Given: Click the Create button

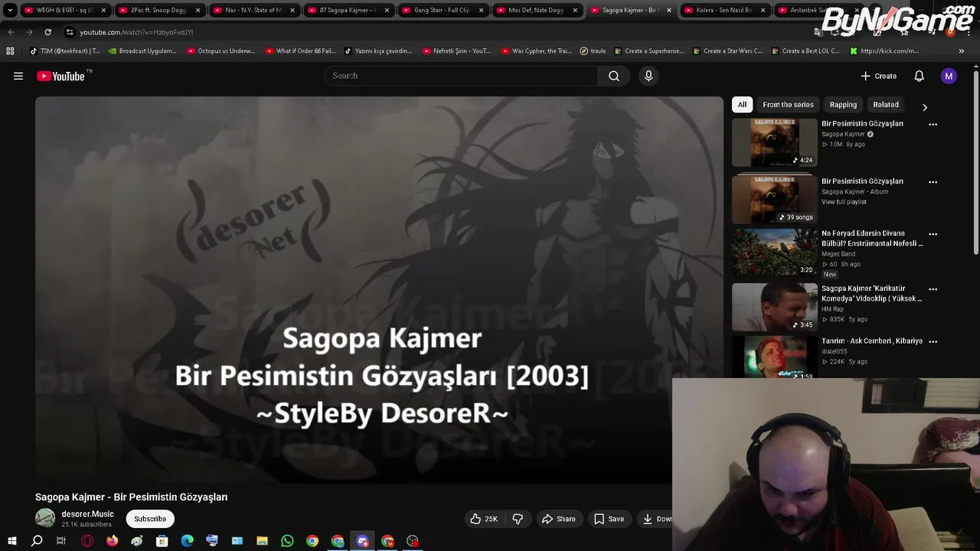Looking at the screenshot, I should (878, 76).
